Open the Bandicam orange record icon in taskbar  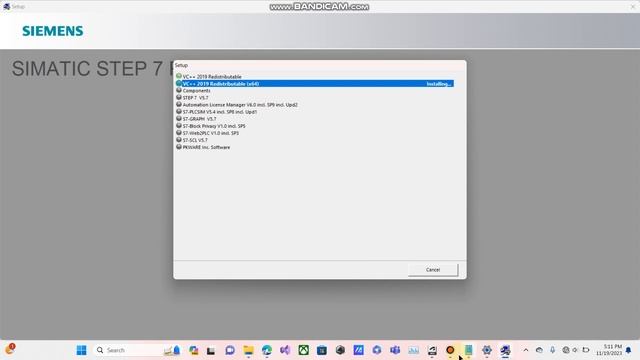click(x=450, y=350)
